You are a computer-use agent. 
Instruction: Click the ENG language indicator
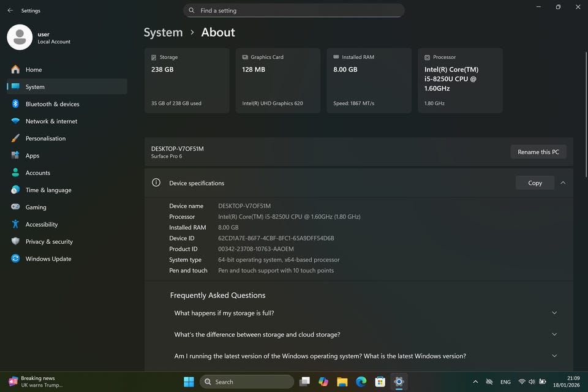[x=505, y=382]
